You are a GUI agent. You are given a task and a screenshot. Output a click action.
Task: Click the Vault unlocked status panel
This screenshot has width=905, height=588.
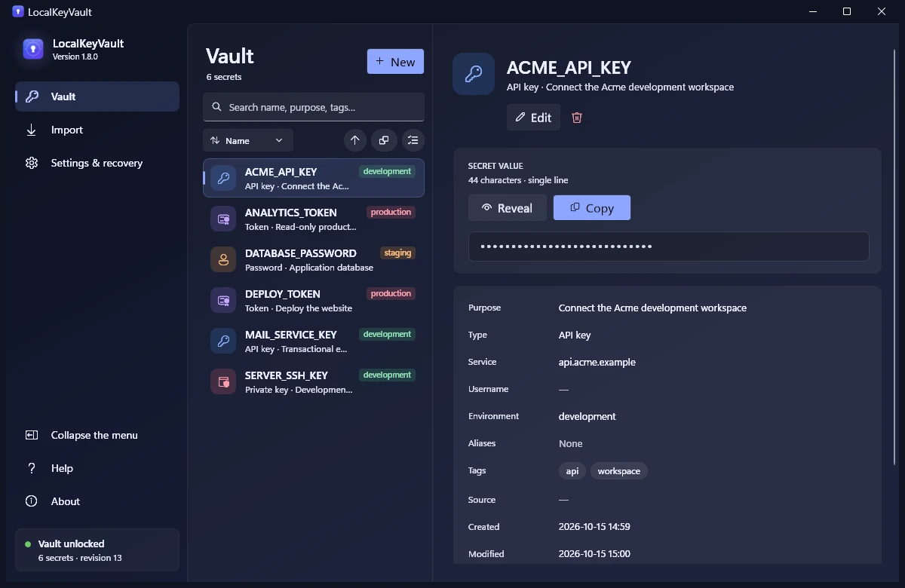point(97,550)
